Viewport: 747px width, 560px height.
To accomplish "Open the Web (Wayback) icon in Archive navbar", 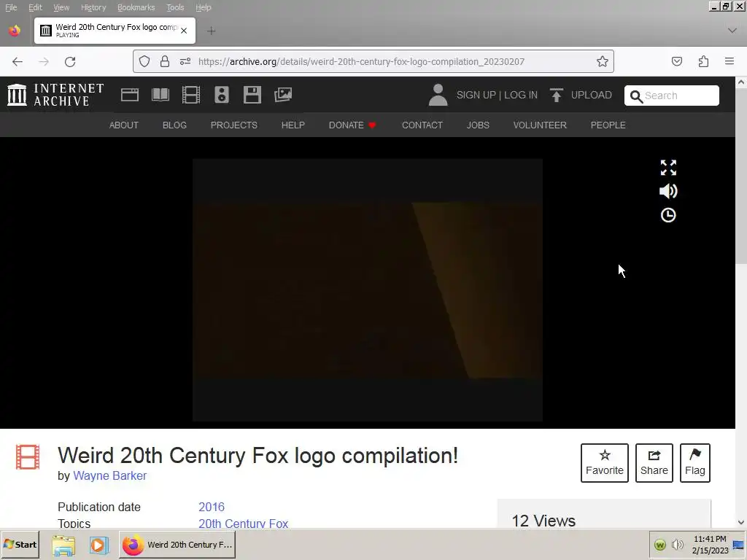I will tap(130, 95).
